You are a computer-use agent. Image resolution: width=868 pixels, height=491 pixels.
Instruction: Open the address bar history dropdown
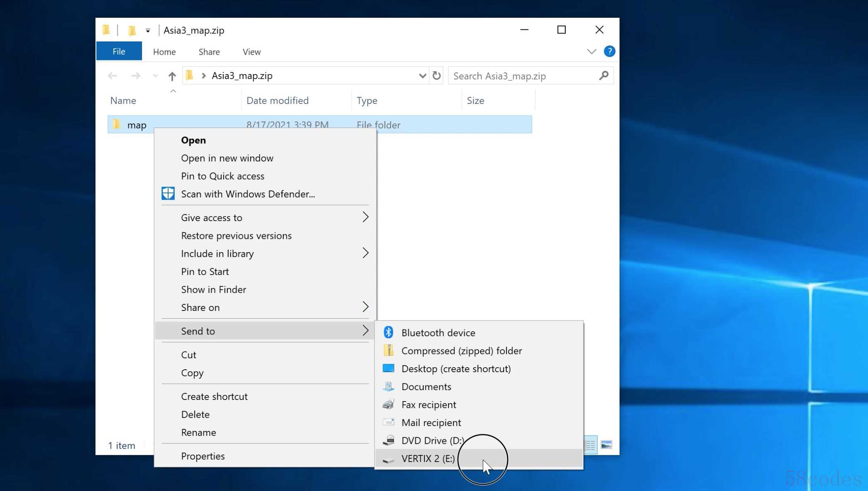pyautogui.click(x=422, y=76)
